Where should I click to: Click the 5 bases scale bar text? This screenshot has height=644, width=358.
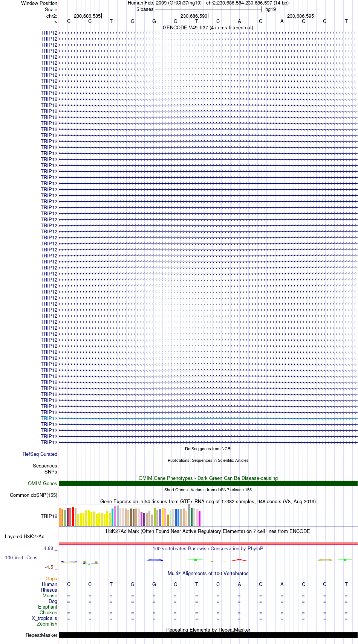point(145,9)
